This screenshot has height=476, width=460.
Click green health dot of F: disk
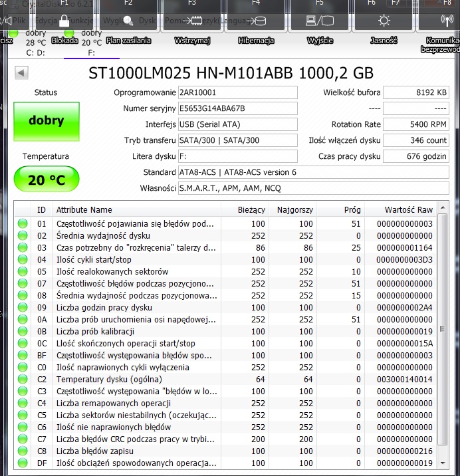(x=69, y=33)
